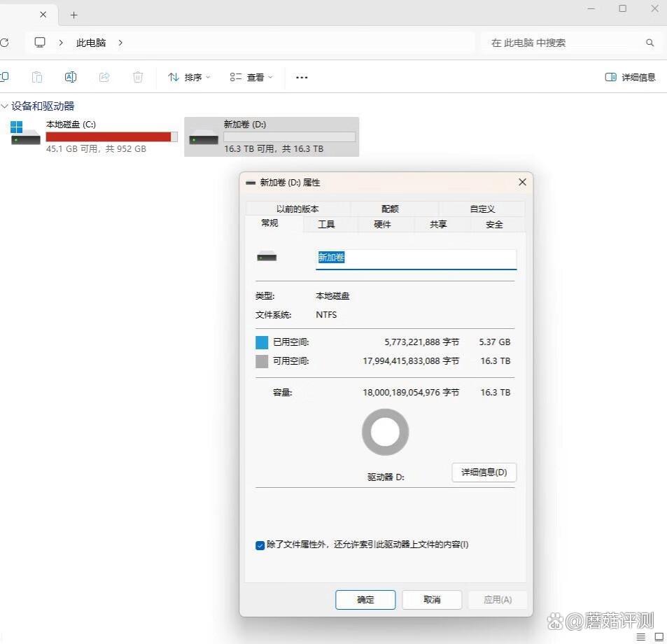Image resolution: width=667 pixels, height=644 pixels.
Task: Click the volume name field containing 新加卷
Action: coord(416,258)
